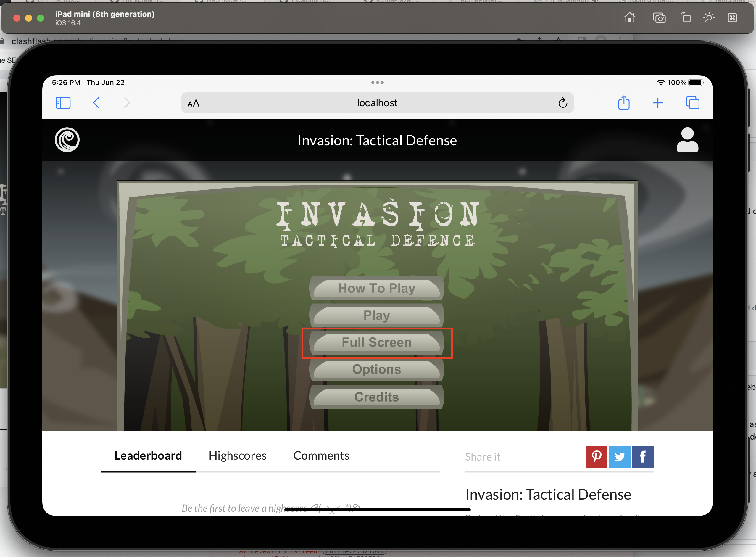Tap the Safari share icon
This screenshot has width=756, height=557.
(x=624, y=103)
